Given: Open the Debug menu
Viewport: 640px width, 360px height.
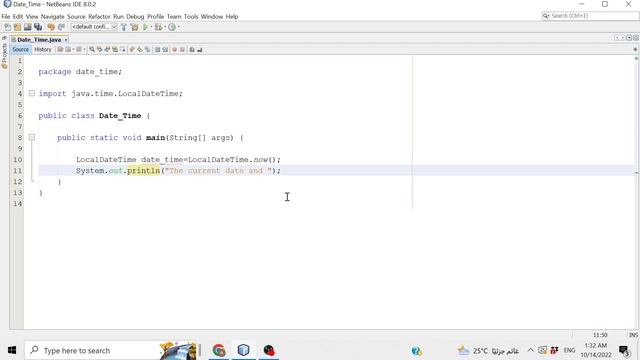Looking at the screenshot, I should 135,17.
